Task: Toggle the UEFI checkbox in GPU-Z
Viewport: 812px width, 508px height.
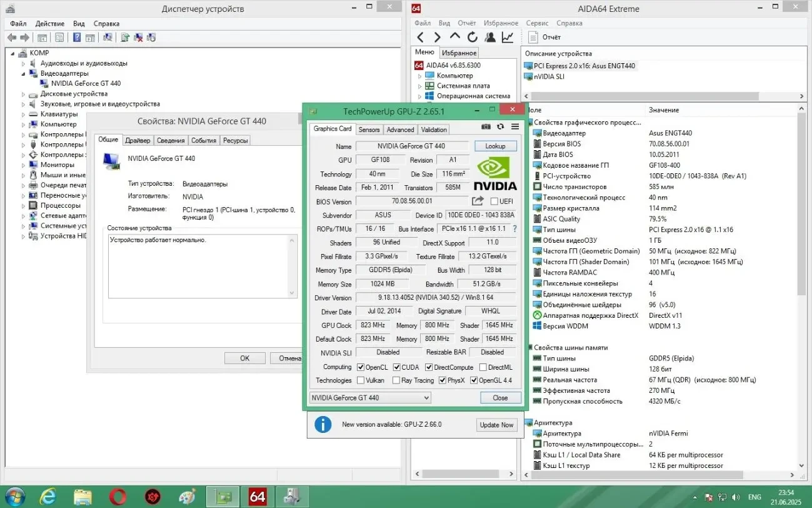Action: pos(494,201)
